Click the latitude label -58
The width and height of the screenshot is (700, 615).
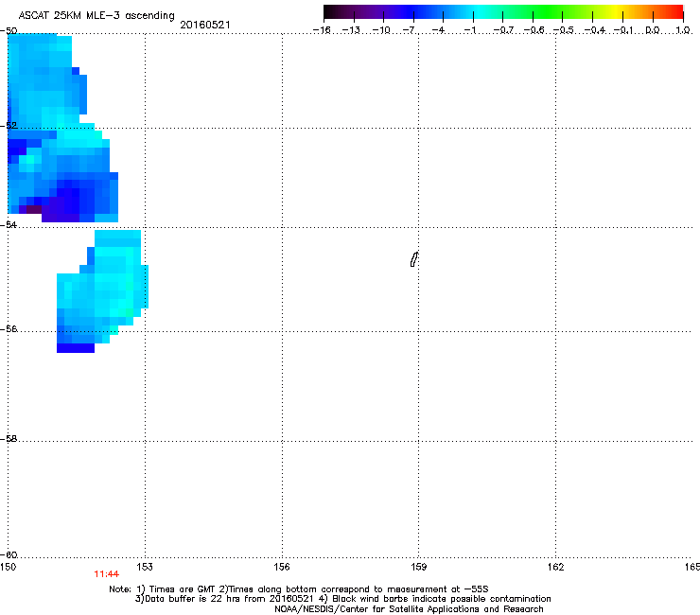(x=9, y=439)
